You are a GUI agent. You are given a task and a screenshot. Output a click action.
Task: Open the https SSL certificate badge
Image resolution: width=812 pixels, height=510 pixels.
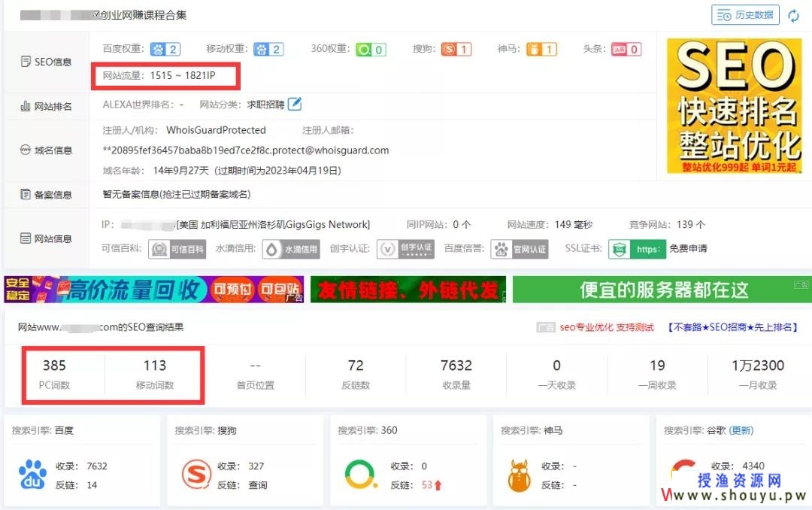pos(637,249)
